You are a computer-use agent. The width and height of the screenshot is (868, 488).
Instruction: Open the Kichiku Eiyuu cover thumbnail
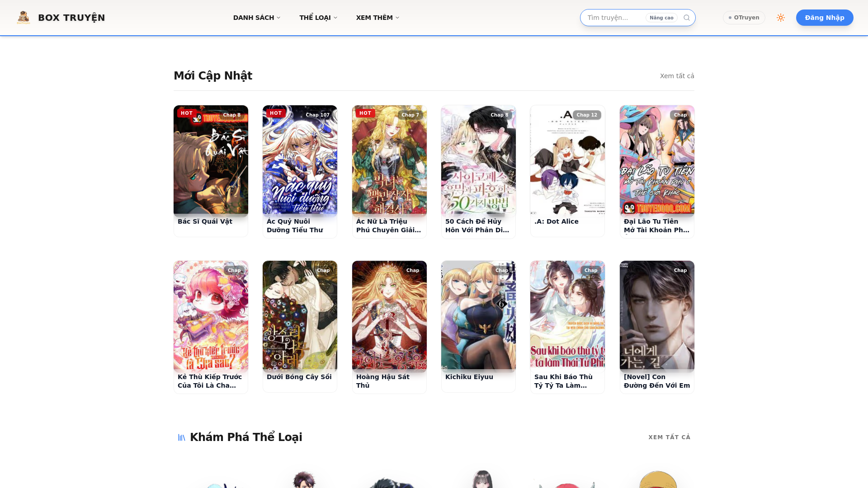click(x=478, y=317)
